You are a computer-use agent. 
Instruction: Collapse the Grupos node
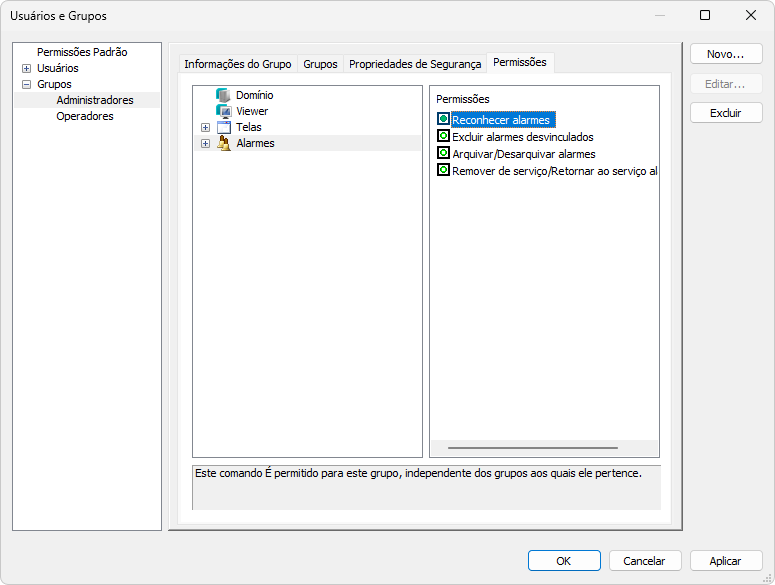click(x=26, y=84)
